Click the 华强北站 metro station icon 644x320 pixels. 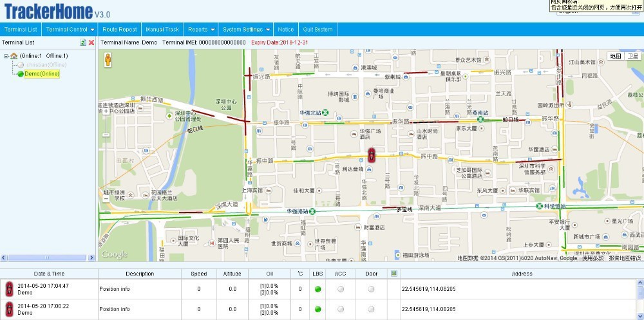point(325,112)
